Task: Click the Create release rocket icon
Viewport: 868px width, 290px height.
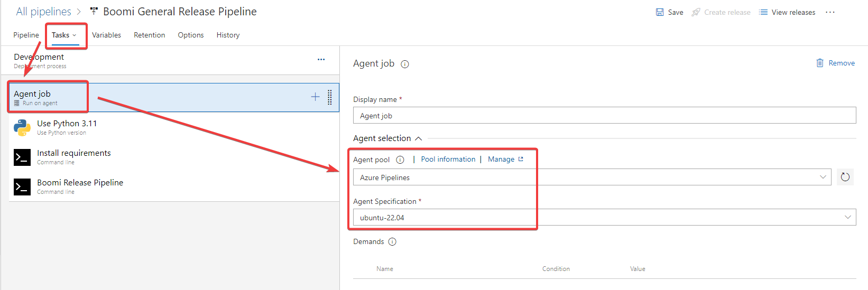Action: 696,12
